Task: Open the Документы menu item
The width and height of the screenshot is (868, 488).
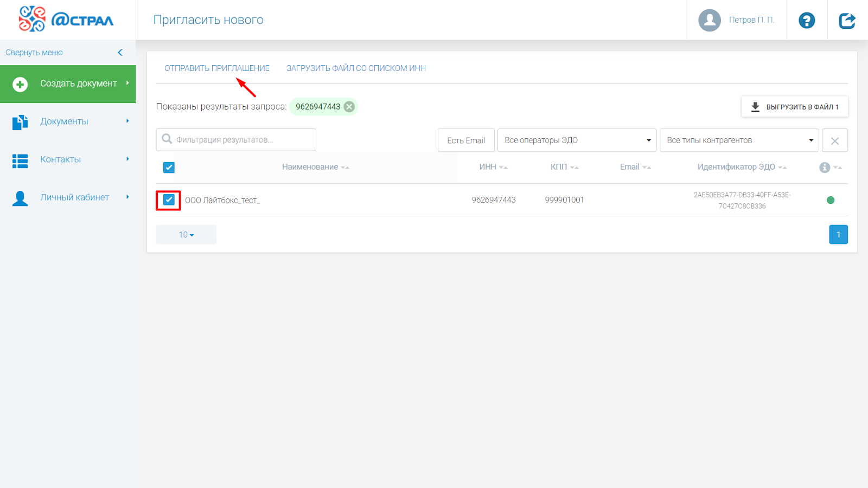Action: tap(68, 121)
